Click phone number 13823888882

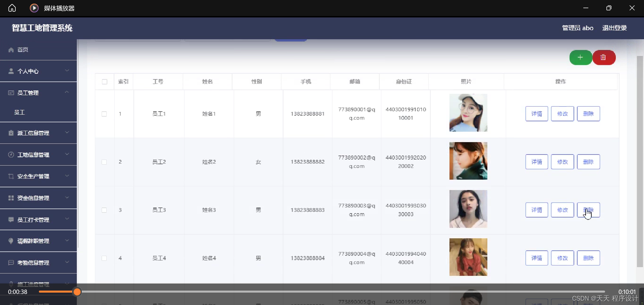308,162
